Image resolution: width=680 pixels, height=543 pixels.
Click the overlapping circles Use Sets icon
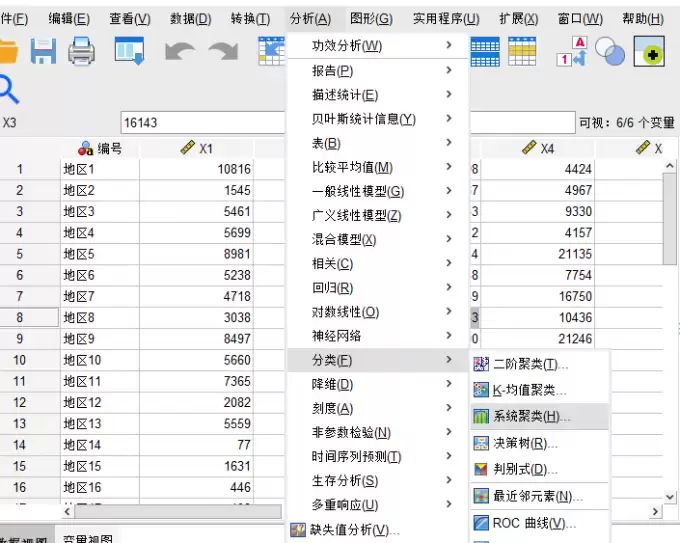[x=610, y=52]
